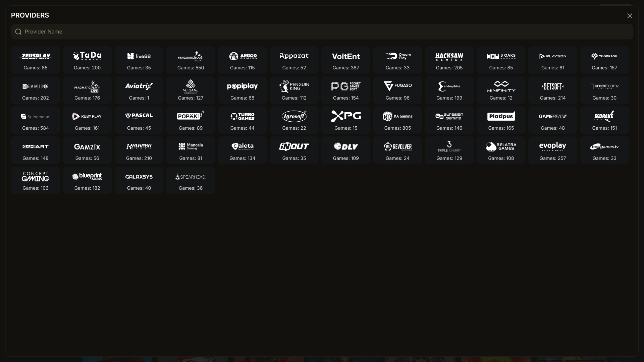Image resolution: width=644 pixels, height=362 pixels.
Task: Select KA Gaming with 805 games
Action: 397,120
